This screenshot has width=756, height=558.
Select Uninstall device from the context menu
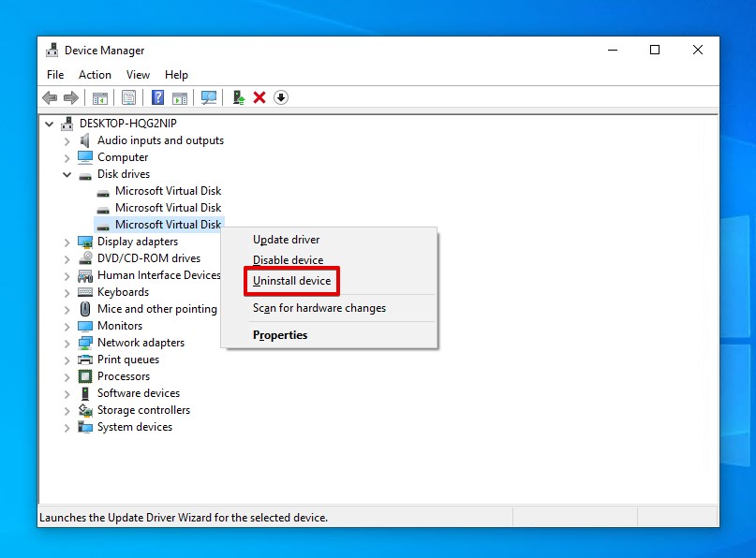(291, 280)
